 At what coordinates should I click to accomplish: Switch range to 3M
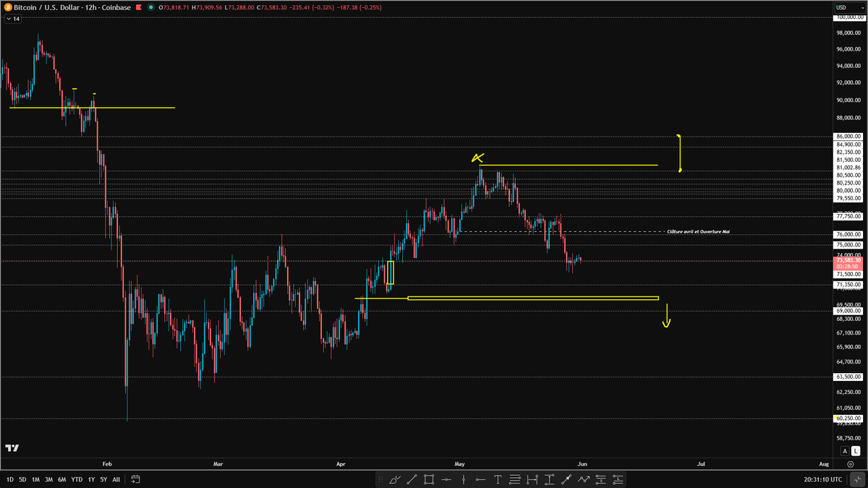pos(48,479)
